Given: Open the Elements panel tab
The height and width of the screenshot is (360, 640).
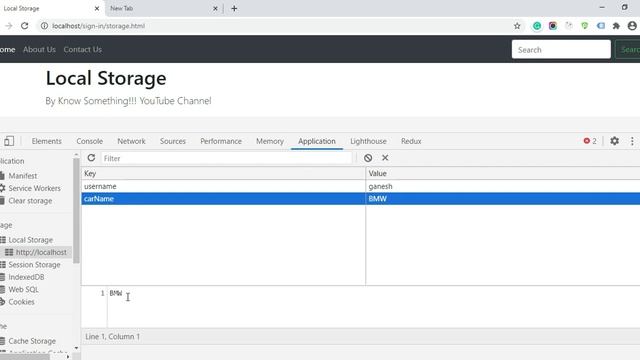Looking at the screenshot, I should [47, 141].
